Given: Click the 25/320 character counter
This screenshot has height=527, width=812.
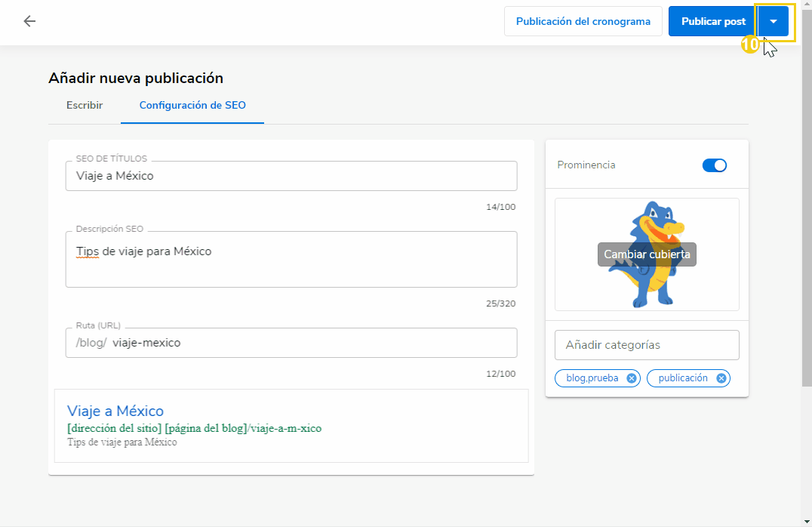Looking at the screenshot, I should coord(501,304).
